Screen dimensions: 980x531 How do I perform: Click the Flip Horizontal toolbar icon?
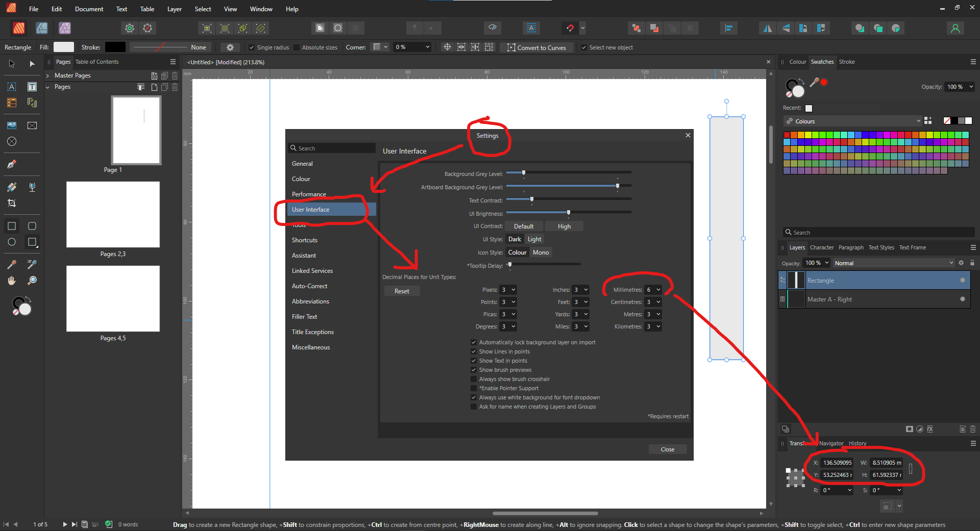(x=767, y=28)
